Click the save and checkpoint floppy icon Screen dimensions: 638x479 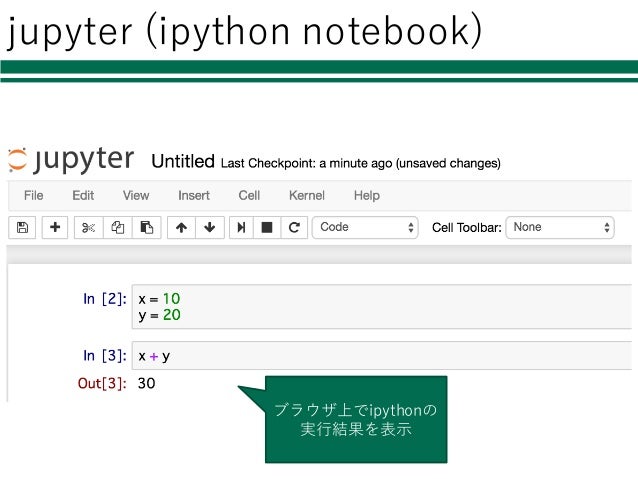coord(22,227)
